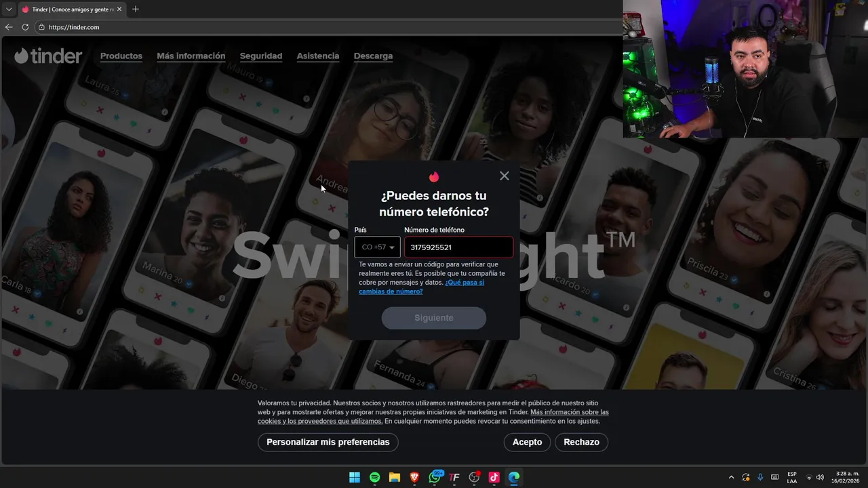
Task: Open the Seguridad menu
Action: click(x=261, y=56)
